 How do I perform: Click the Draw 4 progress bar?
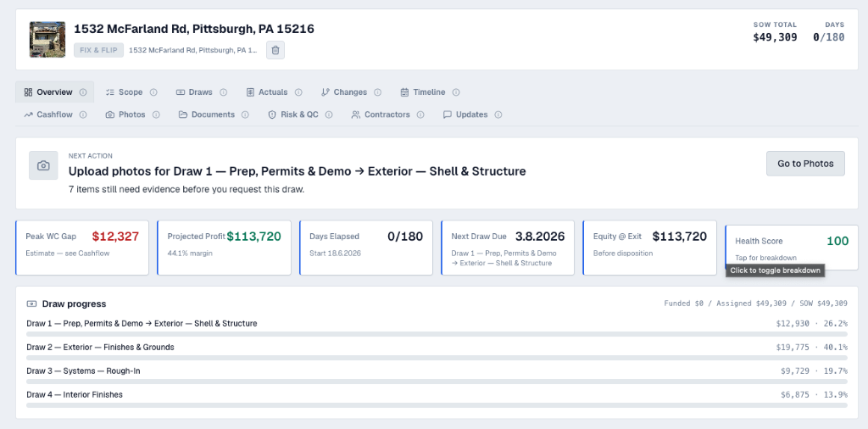coord(437,406)
